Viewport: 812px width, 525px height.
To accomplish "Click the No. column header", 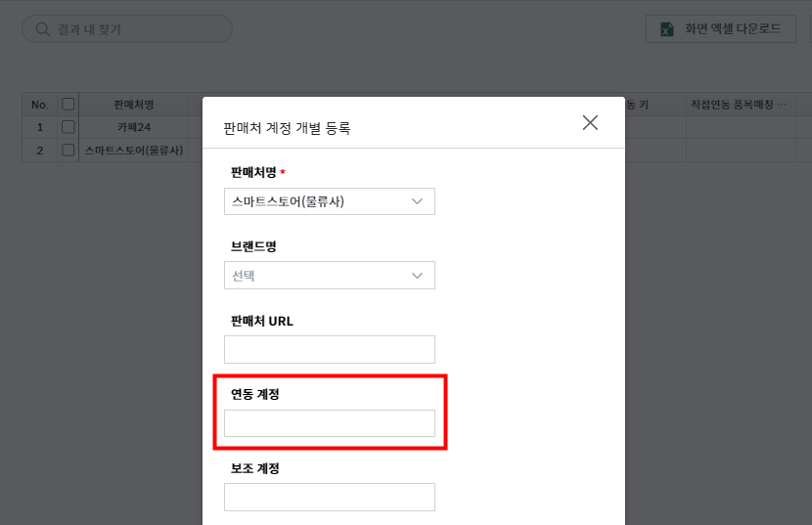I will tap(39, 105).
